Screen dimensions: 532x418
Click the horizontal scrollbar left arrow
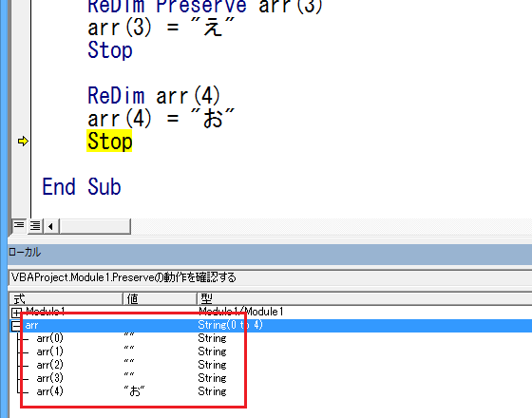coord(51,226)
